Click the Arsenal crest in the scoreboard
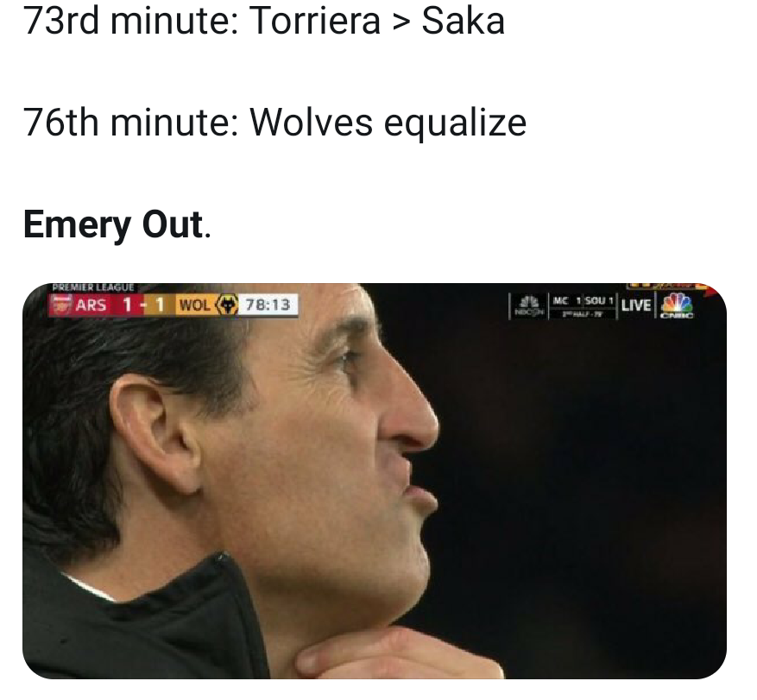 (61, 305)
